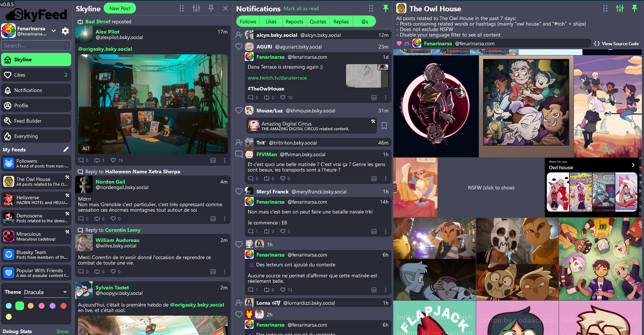Reply to FFVIMan's post

click(251, 178)
